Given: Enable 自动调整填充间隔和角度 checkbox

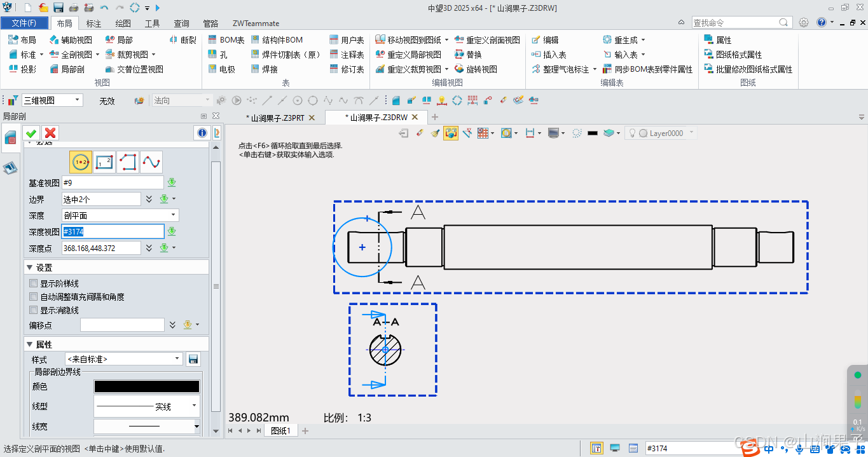Looking at the screenshot, I should click(34, 297).
